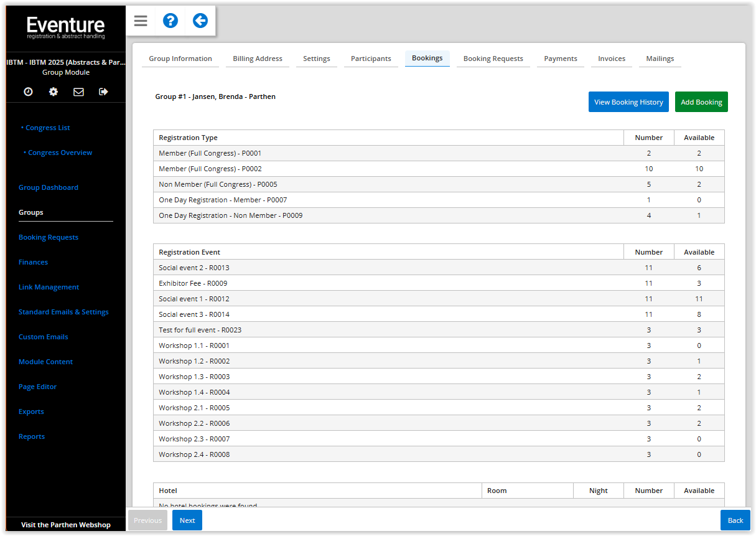Open Congress Overview in sidebar
The height and width of the screenshot is (536, 756).
[60, 153]
